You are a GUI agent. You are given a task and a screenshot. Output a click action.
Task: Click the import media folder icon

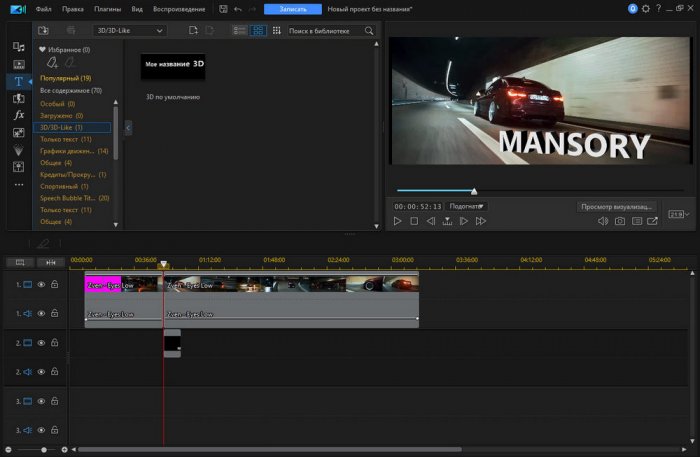click(x=43, y=30)
